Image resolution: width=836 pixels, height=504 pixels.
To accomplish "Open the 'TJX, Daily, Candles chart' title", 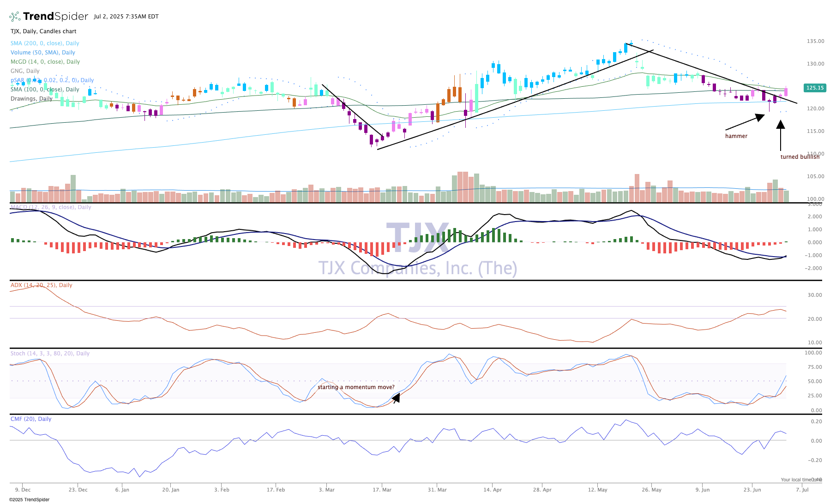I will (x=43, y=31).
